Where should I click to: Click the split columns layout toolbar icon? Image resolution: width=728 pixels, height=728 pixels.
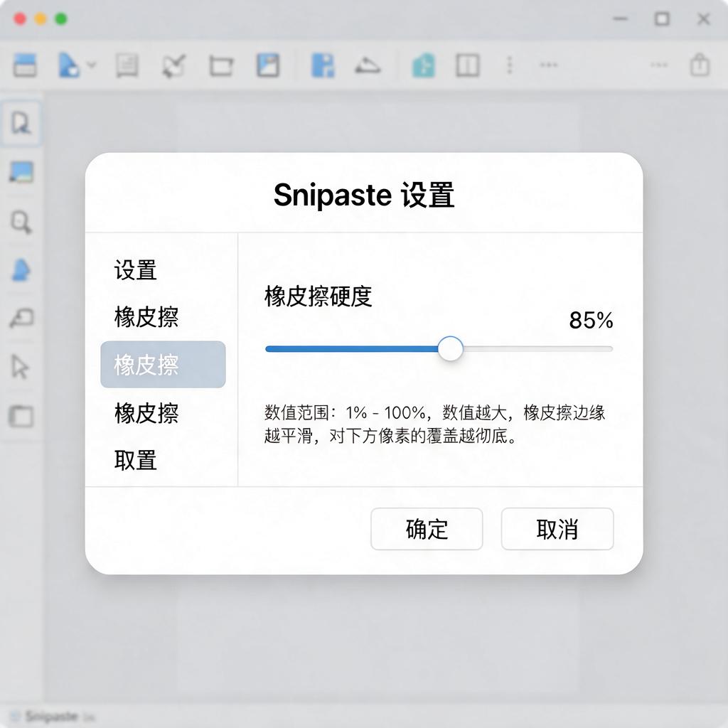468,65
